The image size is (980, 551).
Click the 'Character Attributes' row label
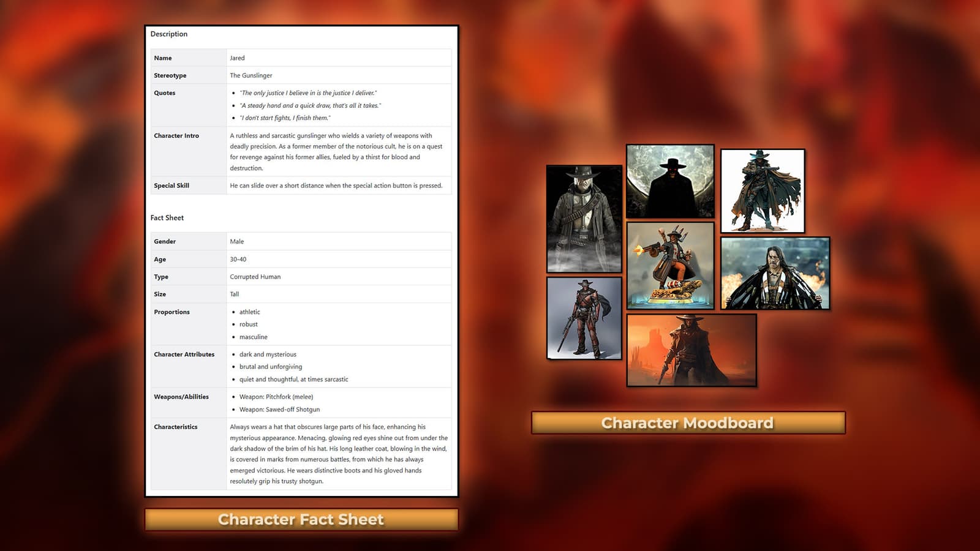[184, 354]
